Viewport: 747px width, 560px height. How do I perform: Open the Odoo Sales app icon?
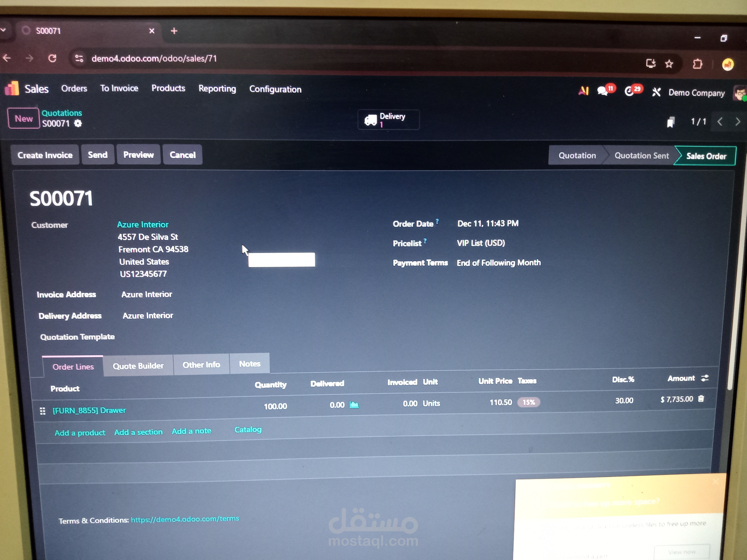12,88
